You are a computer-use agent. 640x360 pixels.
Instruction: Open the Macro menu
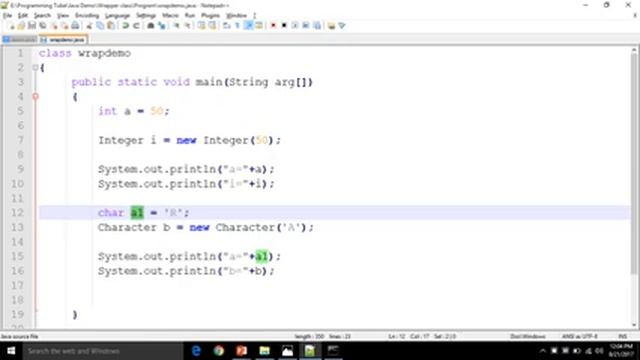170,16
